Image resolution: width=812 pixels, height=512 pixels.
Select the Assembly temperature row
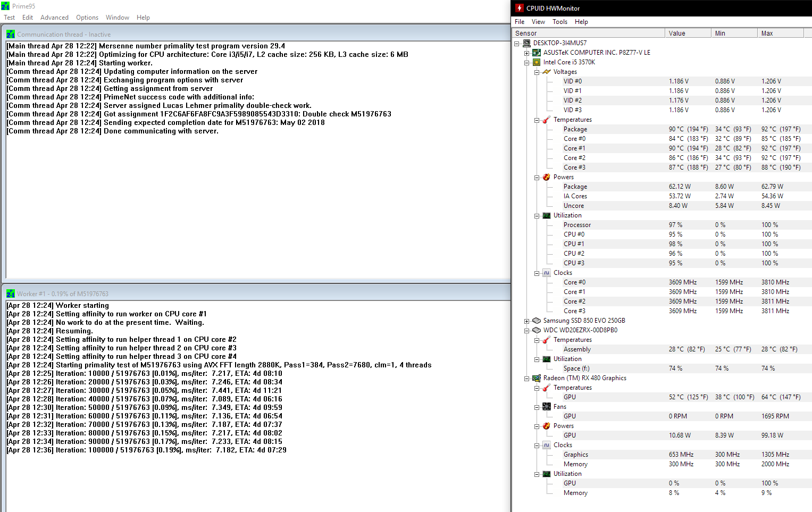pyautogui.click(x=687, y=349)
